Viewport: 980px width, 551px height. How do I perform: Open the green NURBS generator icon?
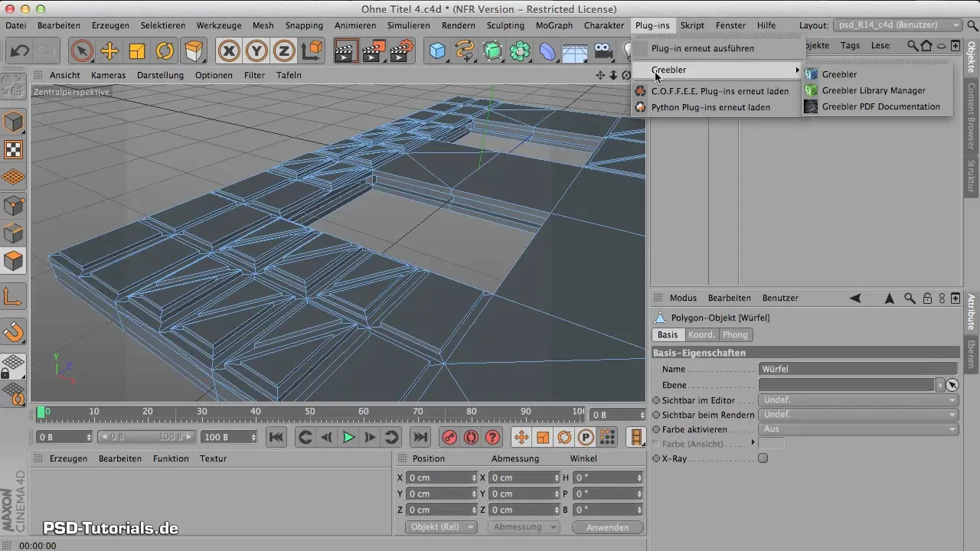pos(493,51)
